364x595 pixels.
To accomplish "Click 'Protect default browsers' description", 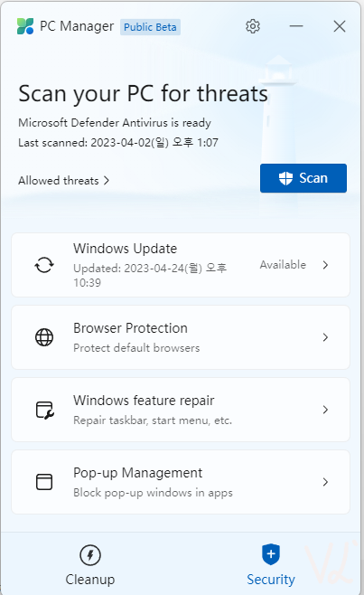I will (x=136, y=348).
